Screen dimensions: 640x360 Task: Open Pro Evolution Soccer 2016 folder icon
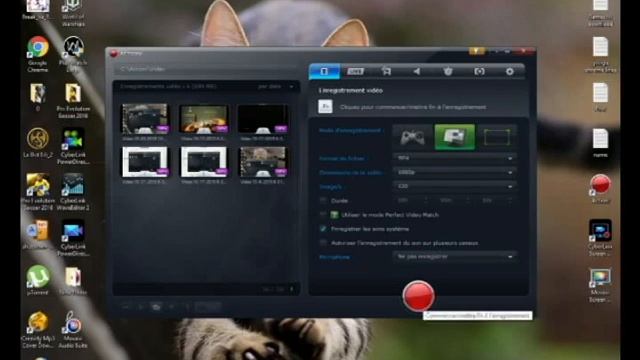click(73, 100)
